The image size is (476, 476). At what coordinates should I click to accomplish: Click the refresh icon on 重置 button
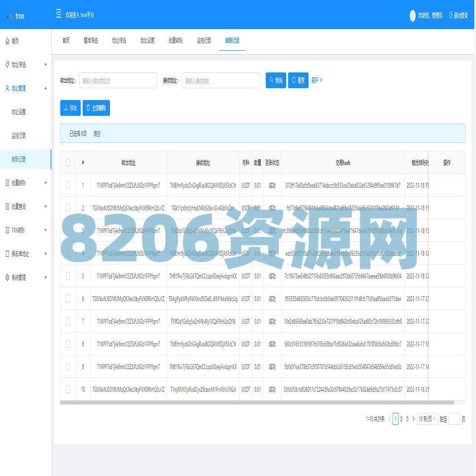point(293,80)
